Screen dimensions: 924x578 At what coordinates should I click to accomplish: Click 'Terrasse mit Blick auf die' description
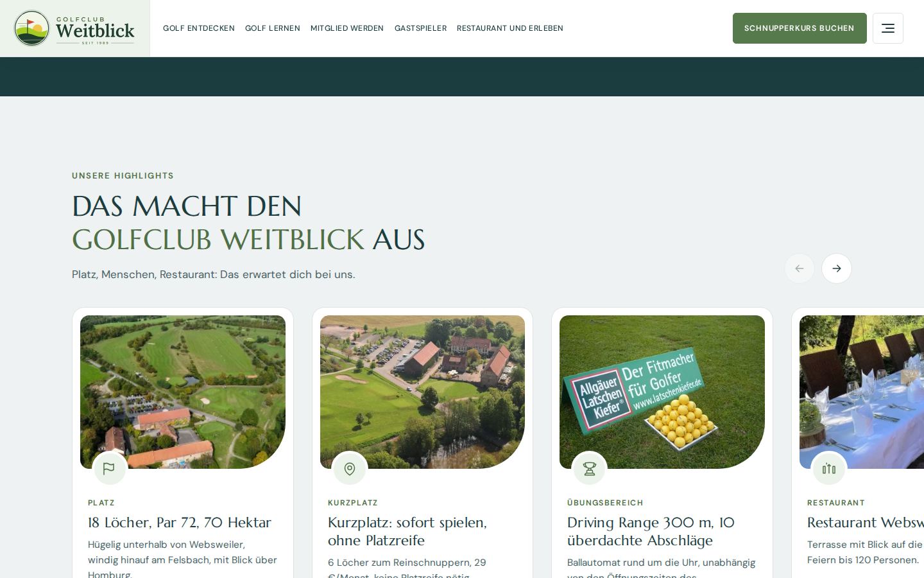coord(865,552)
